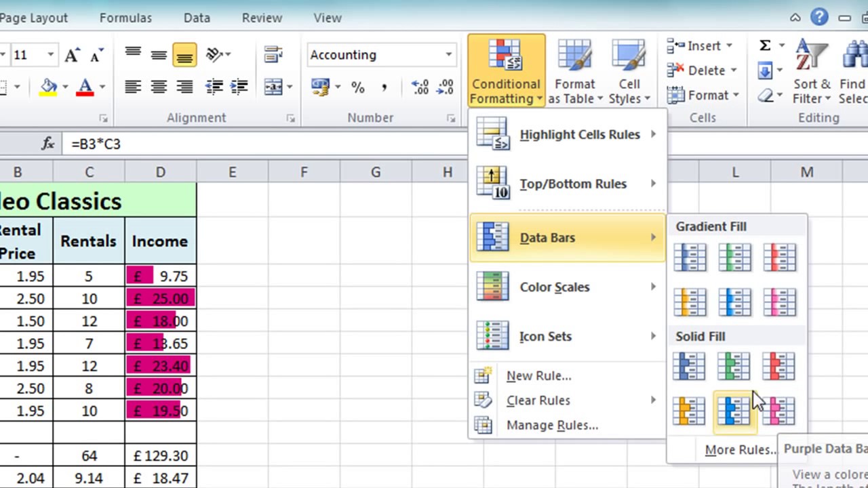Screen dimensions: 868x488
Task: Click the Decrease Font Size icon
Action: coord(96,56)
